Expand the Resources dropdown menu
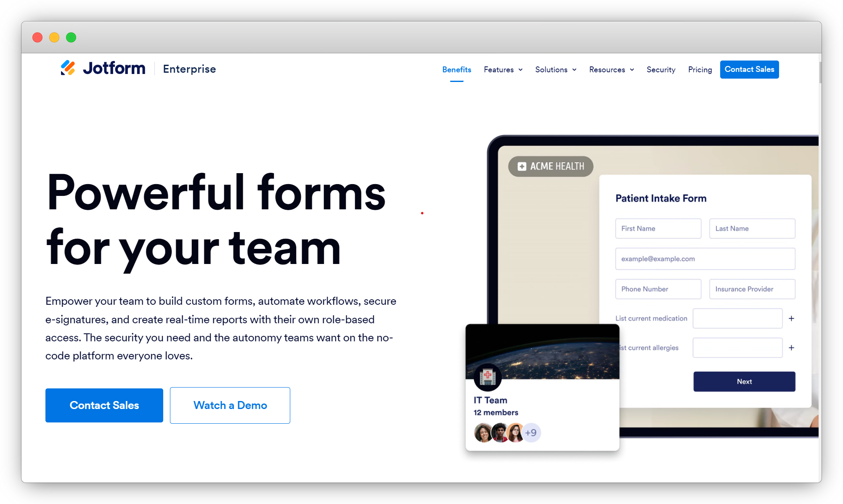 [611, 69]
